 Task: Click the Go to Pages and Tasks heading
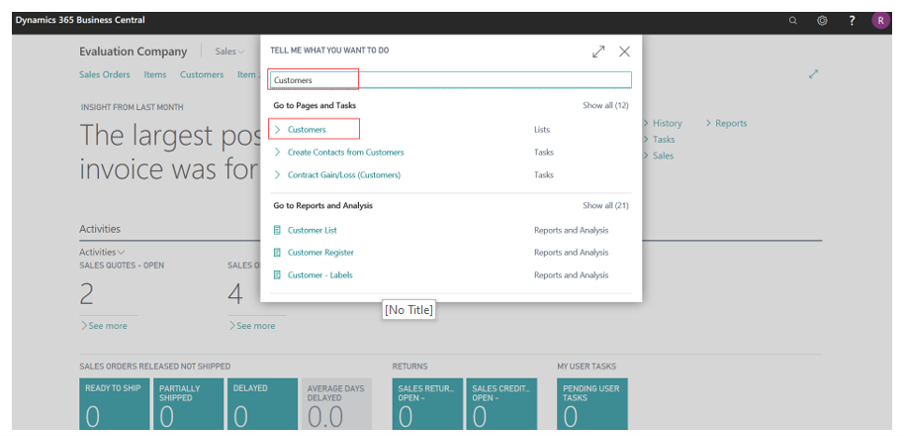click(315, 106)
